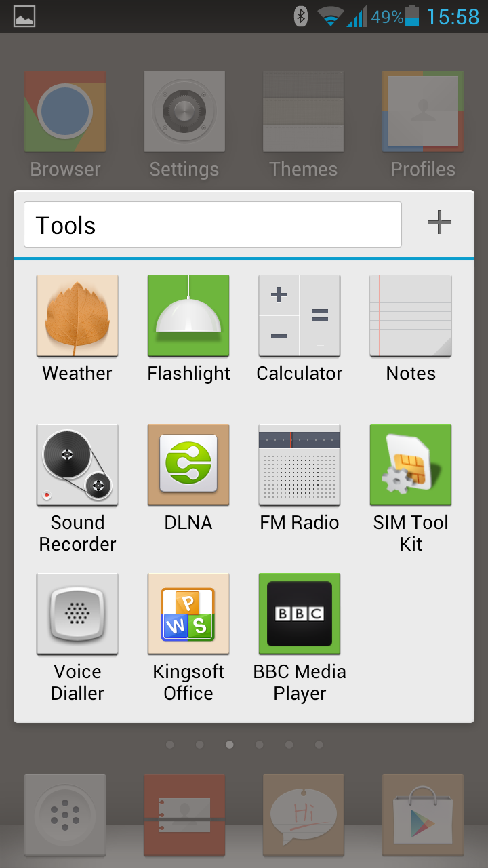Tap the 49% battery percentage text
Screen dimensions: 488x868
click(387, 17)
